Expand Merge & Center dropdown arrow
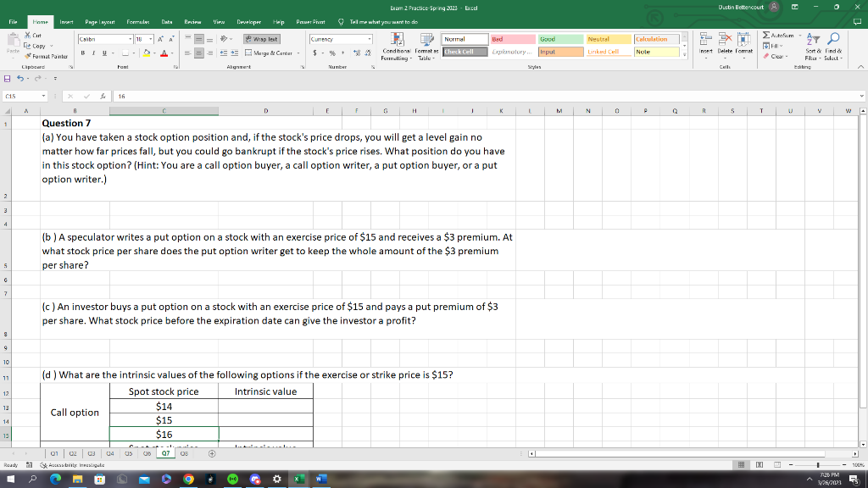The height and width of the screenshot is (488, 868). pyautogui.click(x=298, y=53)
